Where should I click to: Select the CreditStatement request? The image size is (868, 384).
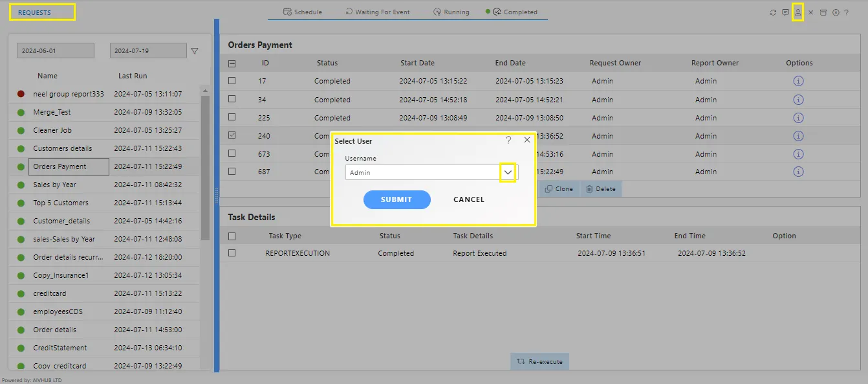tap(60, 348)
